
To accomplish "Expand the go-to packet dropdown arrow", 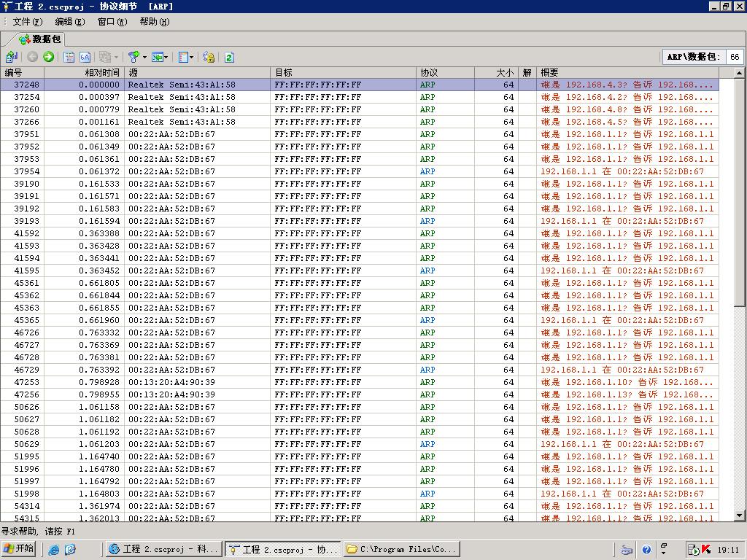I will click(x=166, y=57).
